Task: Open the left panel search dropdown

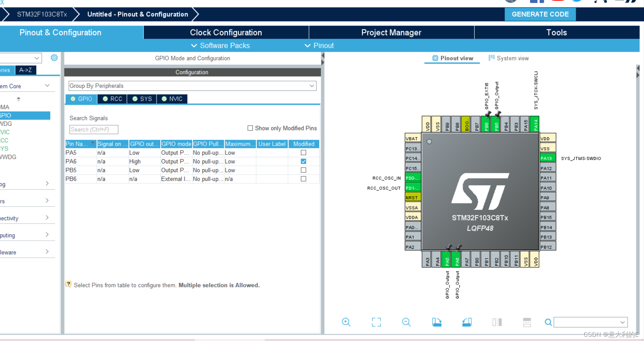Action: (37, 58)
